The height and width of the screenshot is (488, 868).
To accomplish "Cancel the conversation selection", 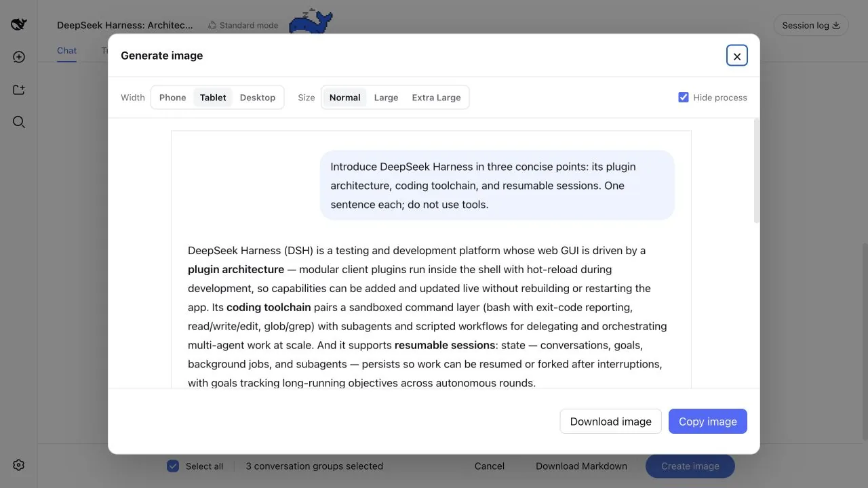I will (x=490, y=466).
